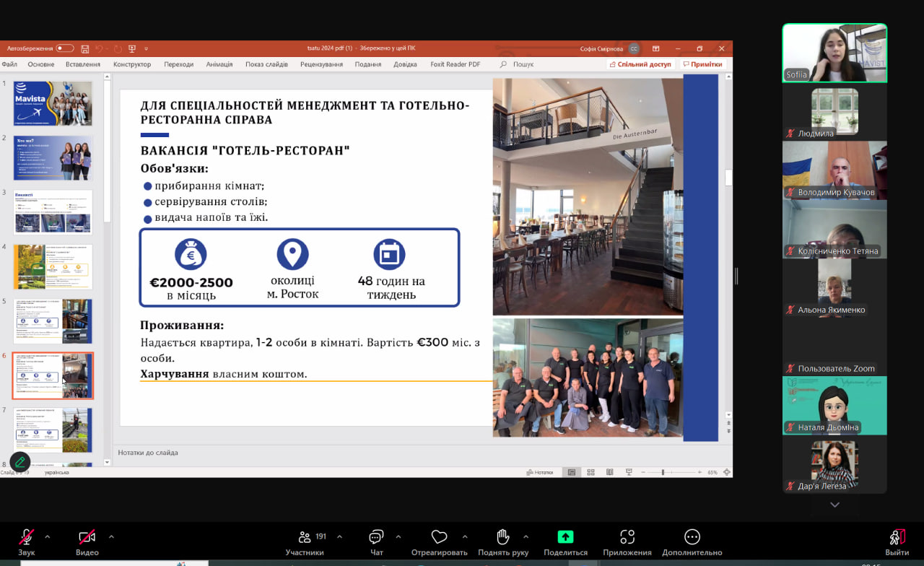This screenshot has height=566, width=924.
Task: Expand video options arrow next to Видео
Action: pos(111,537)
